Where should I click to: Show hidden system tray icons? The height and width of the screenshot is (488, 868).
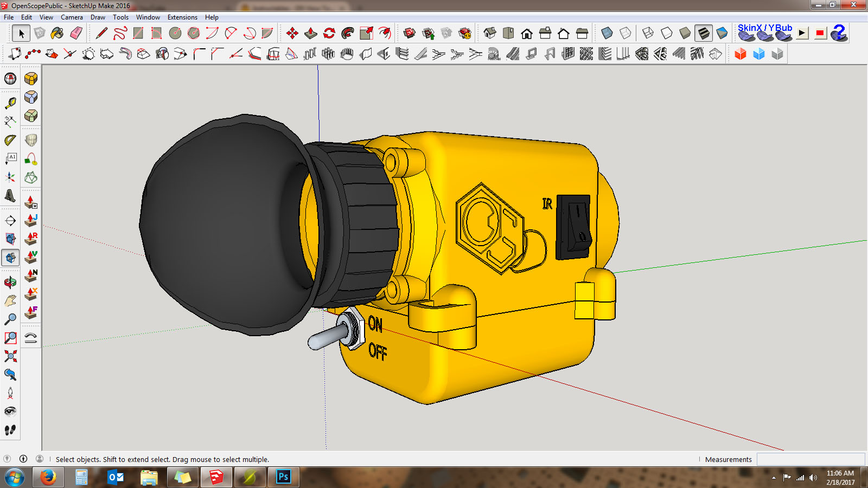click(774, 478)
